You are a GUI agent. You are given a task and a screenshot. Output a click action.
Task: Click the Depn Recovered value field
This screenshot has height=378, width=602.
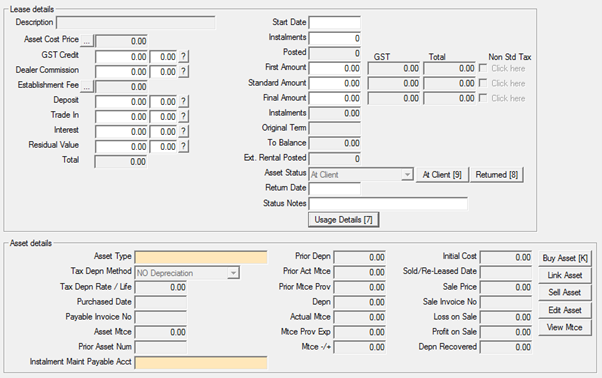coord(506,347)
